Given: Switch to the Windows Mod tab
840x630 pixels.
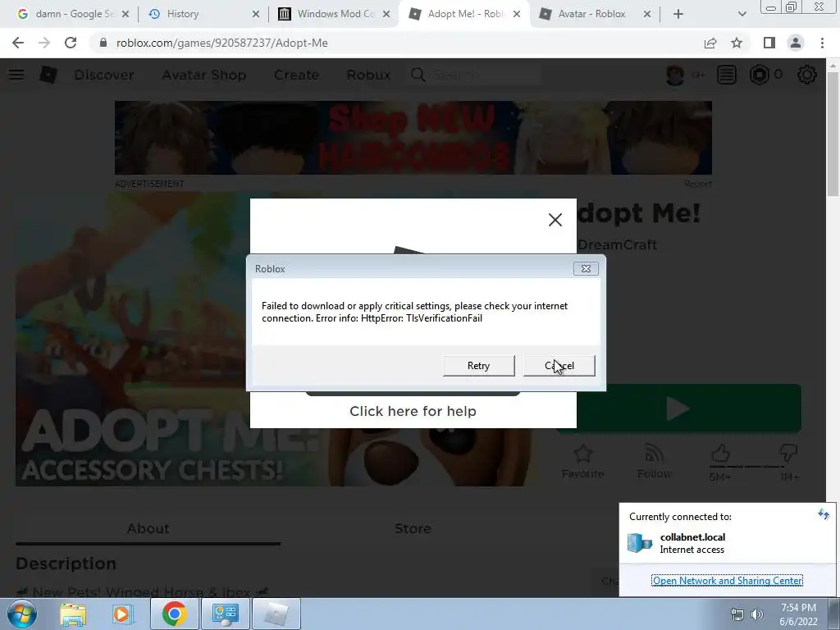Looking at the screenshot, I should (x=335, y=14).
